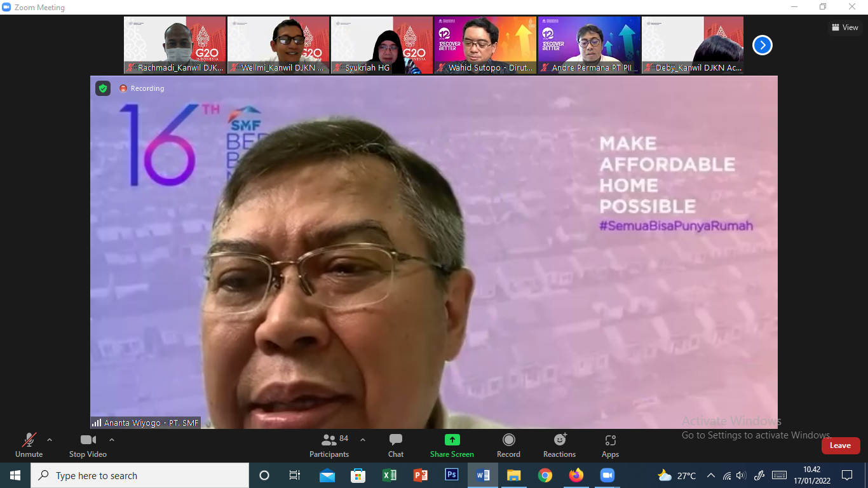The width and height of the screenshot is (868, 488).
Task: Open the Reactions menu
Action: click(x=559, y=445)
